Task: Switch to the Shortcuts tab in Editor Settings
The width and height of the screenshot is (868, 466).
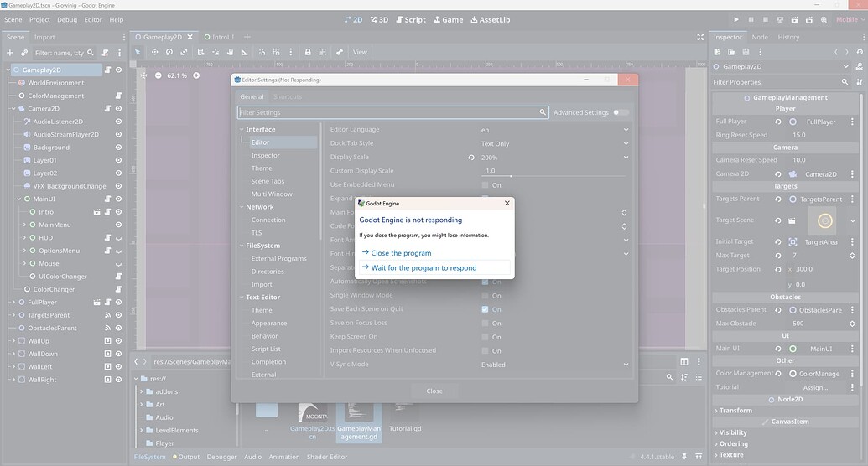Action: click(288, 96)
